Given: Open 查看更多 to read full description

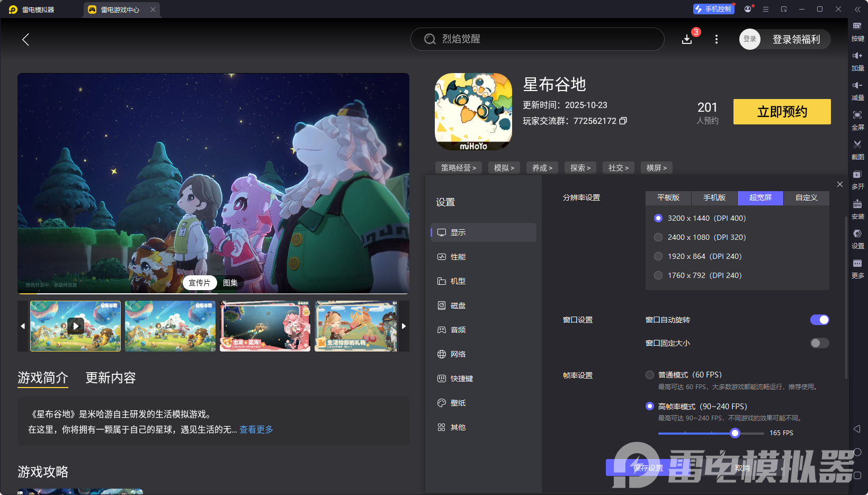Looking at the screenshot, I should (256, 429).
